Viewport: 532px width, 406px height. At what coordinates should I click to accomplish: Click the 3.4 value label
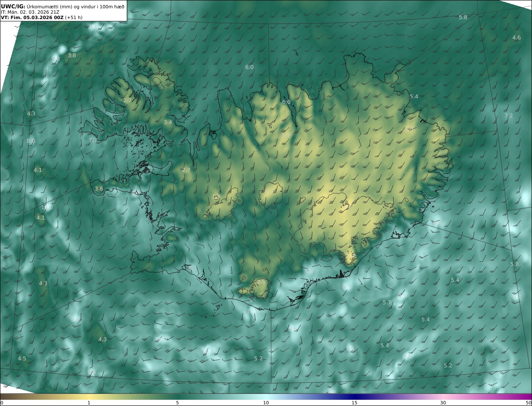(x=168, y=122)
